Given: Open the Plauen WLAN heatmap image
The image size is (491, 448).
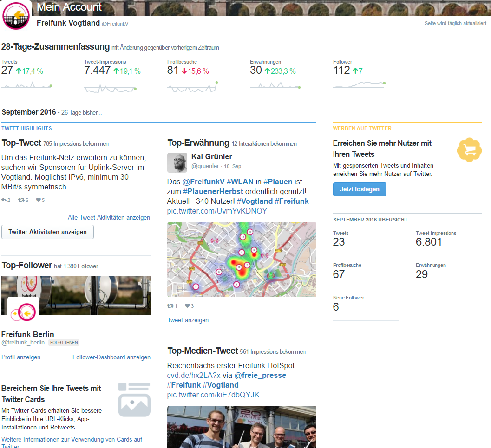Looking at the screenshot, I should [242, 260].
